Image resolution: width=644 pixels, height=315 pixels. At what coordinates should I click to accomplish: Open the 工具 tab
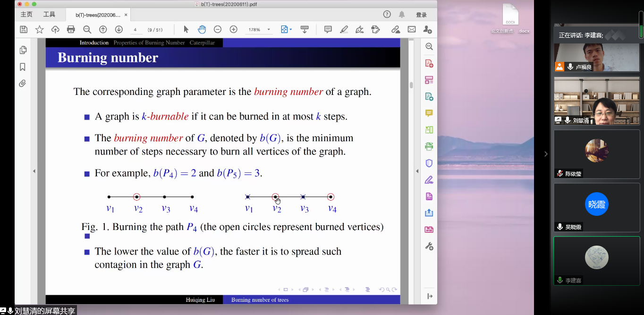tap(49, 15)
